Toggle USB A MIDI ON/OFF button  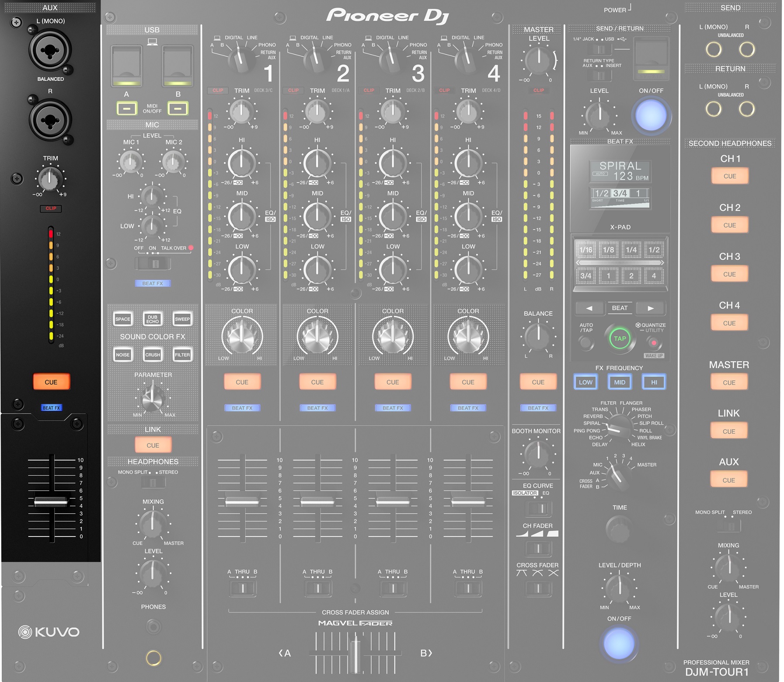pyautogui.click(x=127, y=108)
